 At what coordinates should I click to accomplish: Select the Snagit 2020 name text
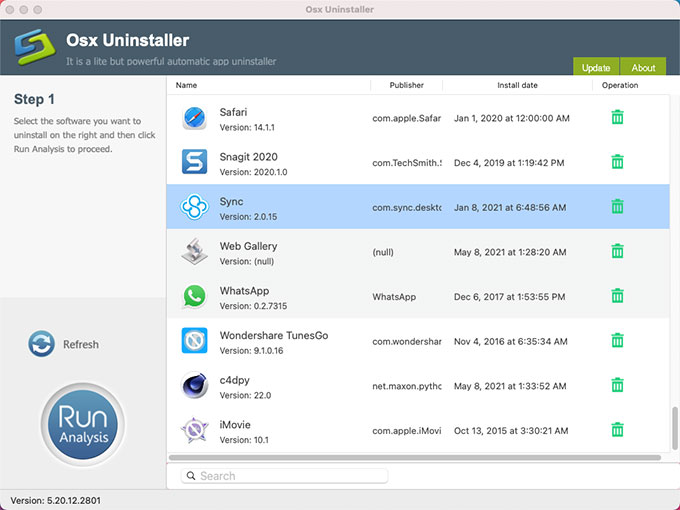[x=248, y=157]
